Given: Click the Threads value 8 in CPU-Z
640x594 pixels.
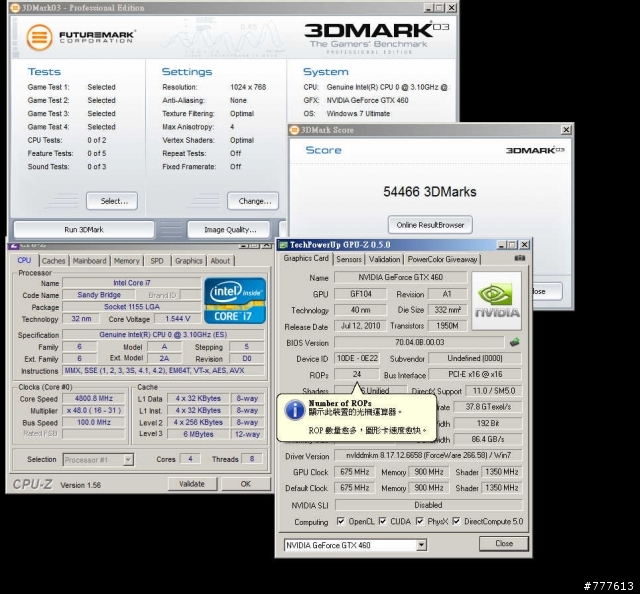Looking at the screenshot, I should [x=252, y=459].
